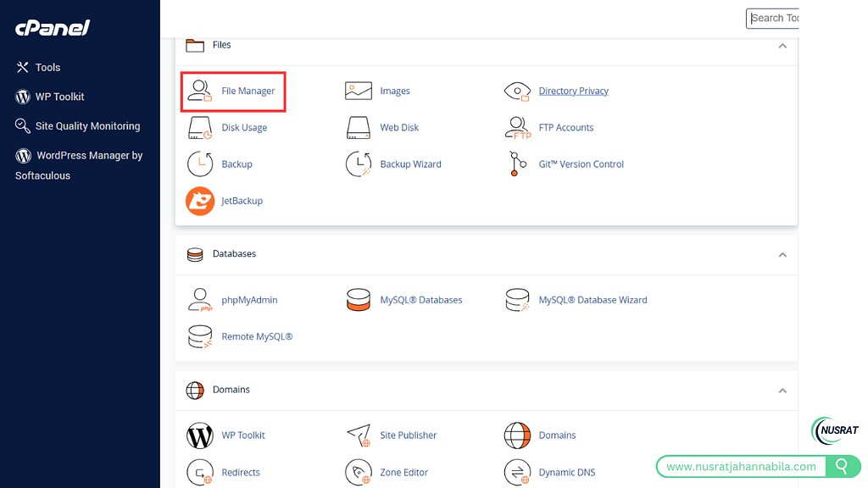
Task: Open the Web Disk icon
Action: (359, 127)
